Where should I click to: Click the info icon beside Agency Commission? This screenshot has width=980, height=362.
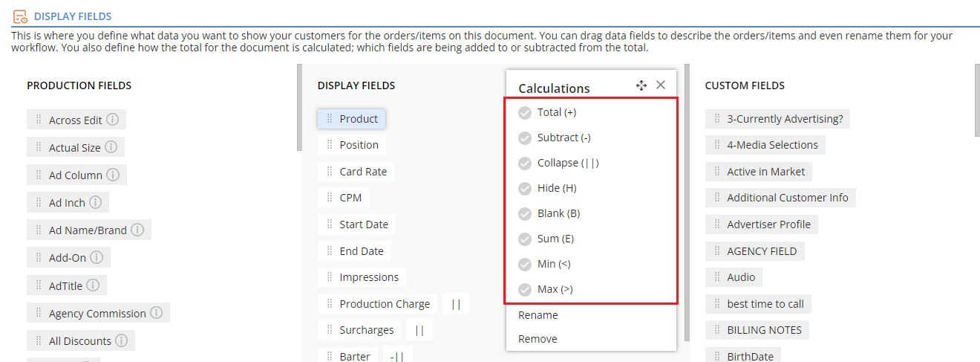click(x=156, y=313)
